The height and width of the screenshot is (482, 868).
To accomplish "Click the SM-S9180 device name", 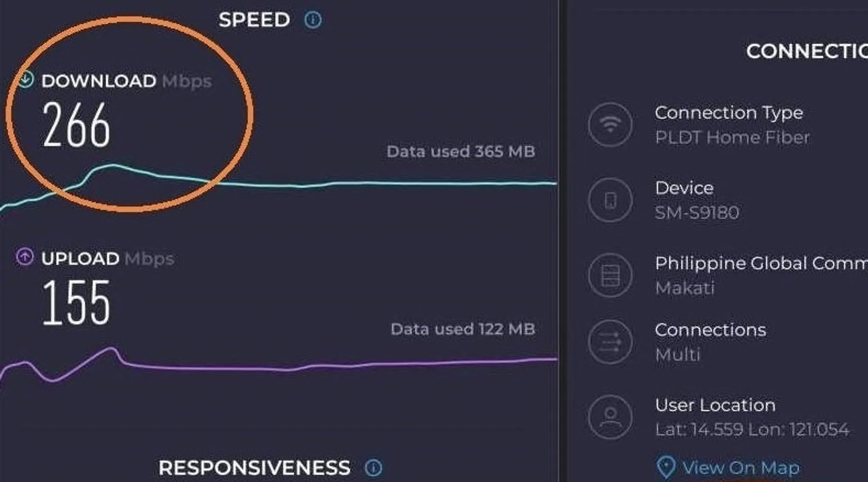I will pos(697,213).
